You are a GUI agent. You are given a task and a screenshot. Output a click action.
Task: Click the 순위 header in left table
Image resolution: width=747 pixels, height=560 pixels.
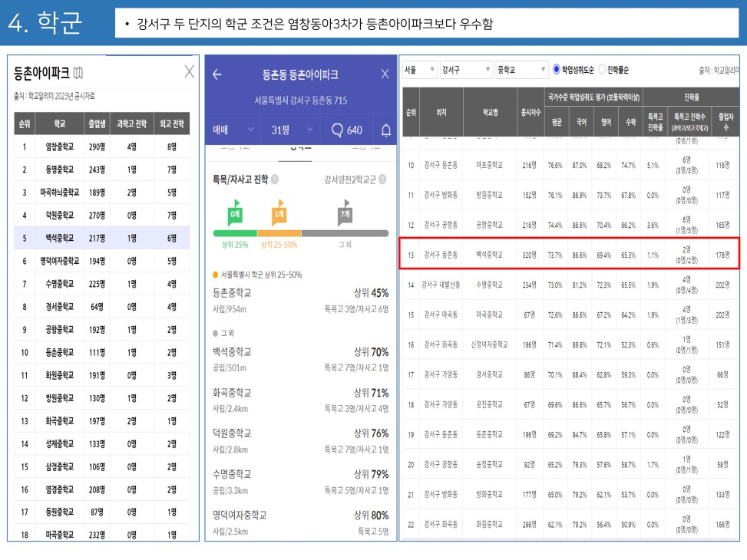tap(25, 124)
